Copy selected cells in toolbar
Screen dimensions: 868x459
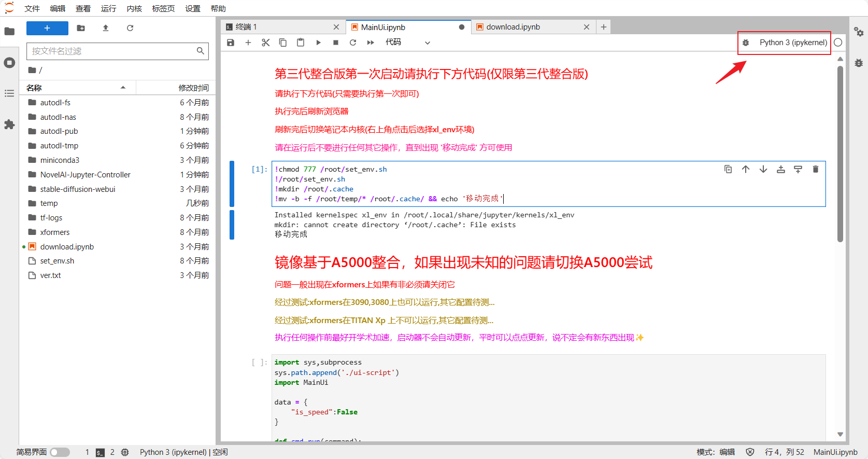pyautogui.click(x=283, y=43)
